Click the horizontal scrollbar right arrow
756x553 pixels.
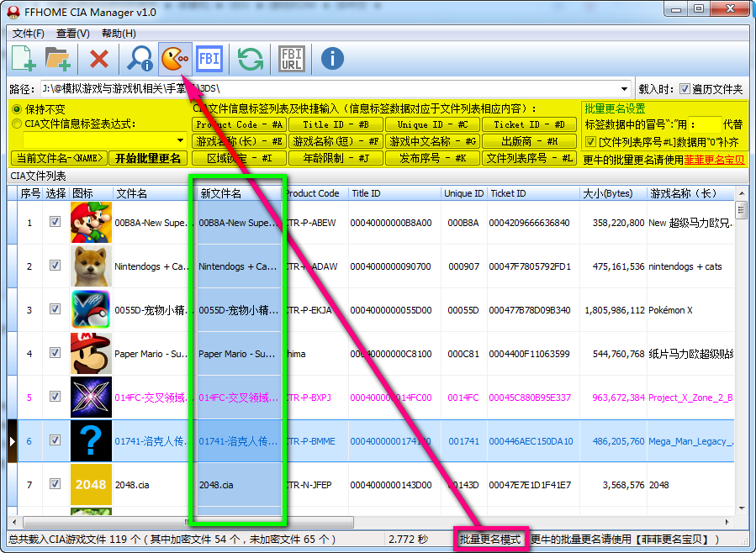[x=727, y=522]
